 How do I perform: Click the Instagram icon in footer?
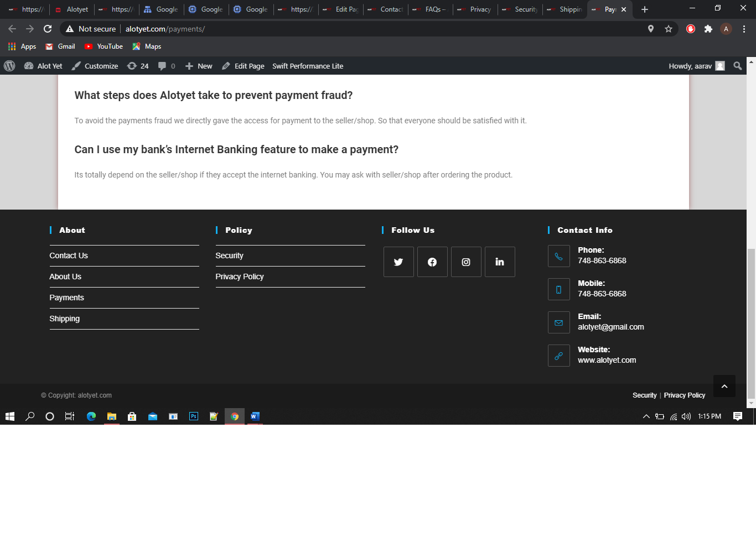(x=466, y=262)
